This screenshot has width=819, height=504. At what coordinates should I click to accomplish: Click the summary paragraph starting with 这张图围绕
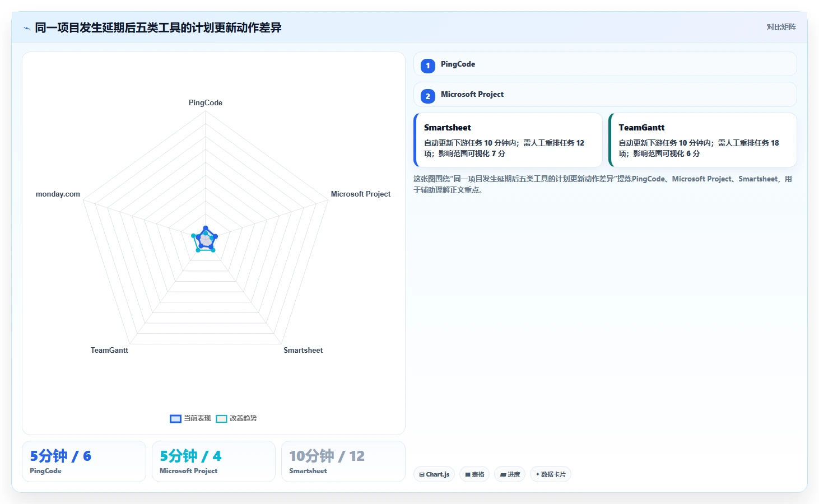603,184
